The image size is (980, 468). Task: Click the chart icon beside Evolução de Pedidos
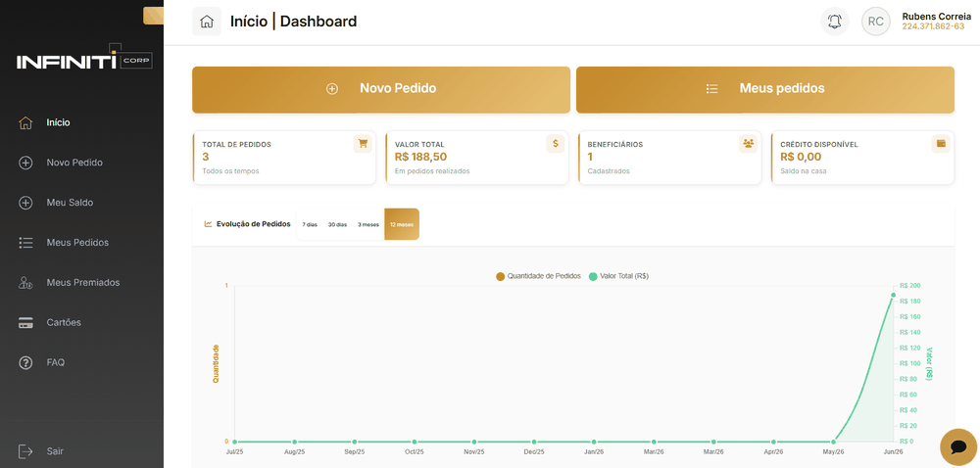pyautogui.click(x=208, y=224)
